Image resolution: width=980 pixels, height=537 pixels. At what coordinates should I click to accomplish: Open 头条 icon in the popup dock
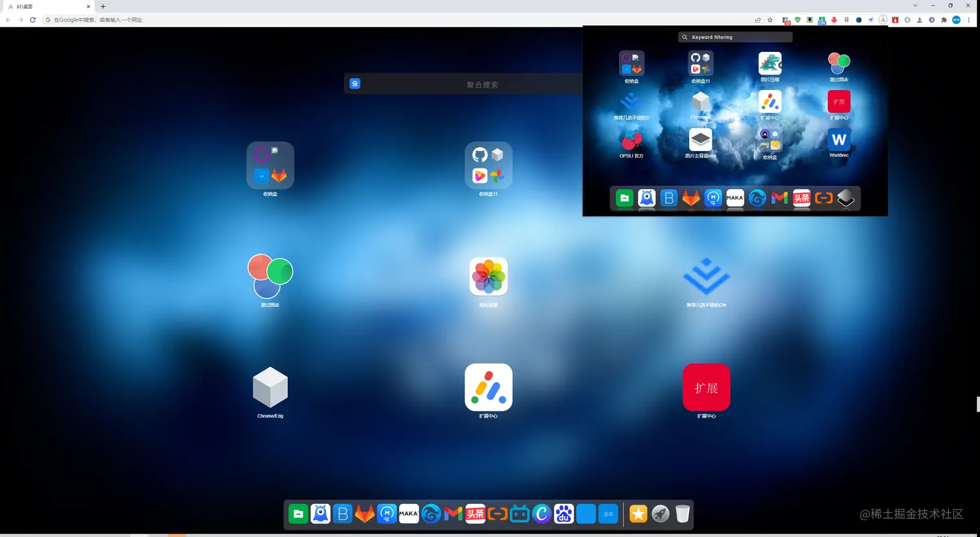pyautogui.click(x=802, y=198)
